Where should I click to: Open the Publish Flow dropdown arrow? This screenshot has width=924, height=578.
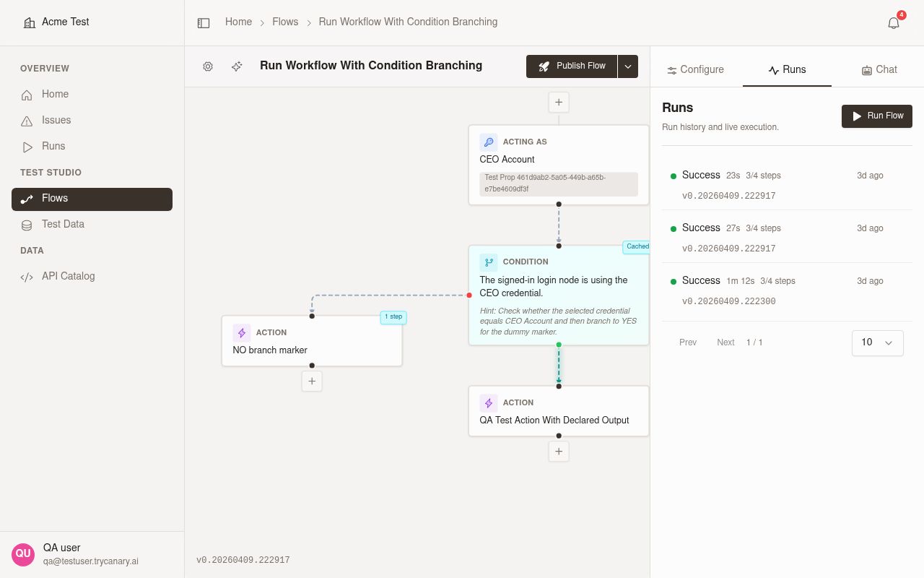click(628, 66)
